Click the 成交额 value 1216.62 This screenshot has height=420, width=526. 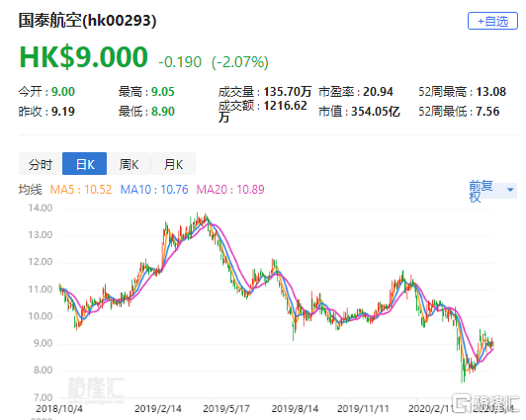coord(285,106)
